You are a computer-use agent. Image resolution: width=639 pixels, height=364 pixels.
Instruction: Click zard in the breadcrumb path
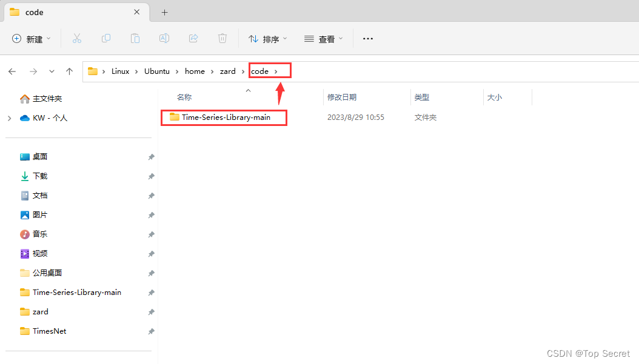click(227, 71)
